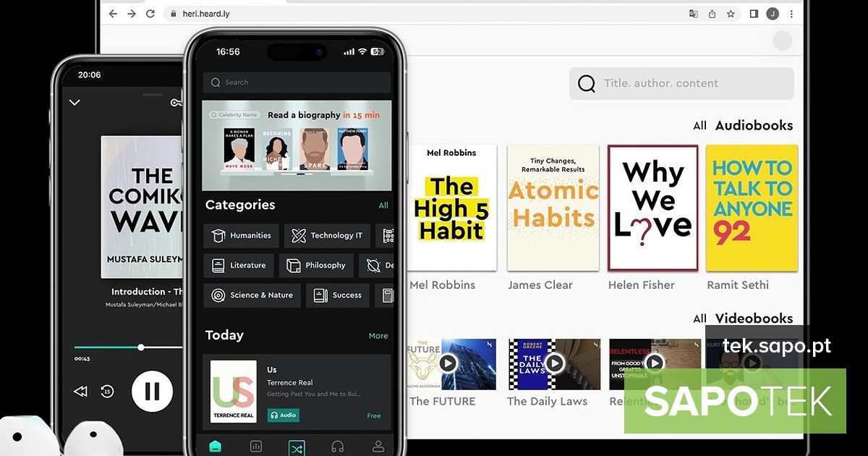Tap the Audio badge on Us card
This screenshot has height=456, width=868.
tap(283, 415)
